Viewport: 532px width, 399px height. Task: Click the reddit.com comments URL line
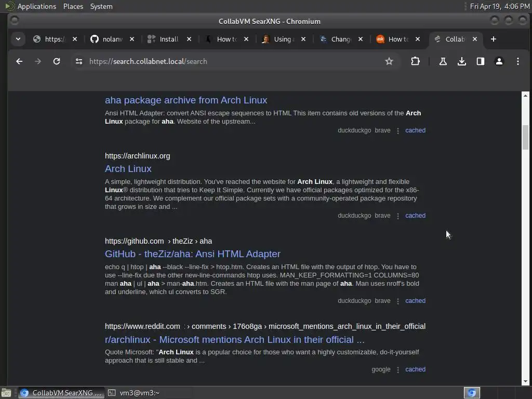coord(265,326)
